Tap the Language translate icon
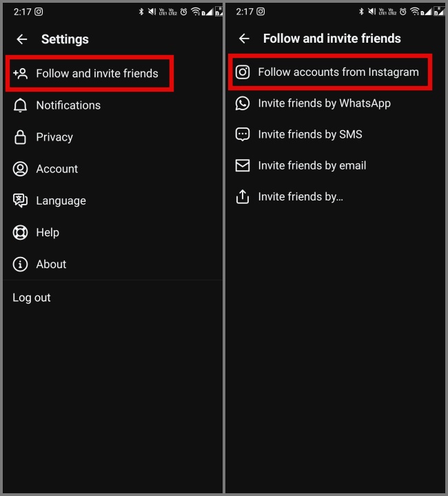 pos(20,200)
